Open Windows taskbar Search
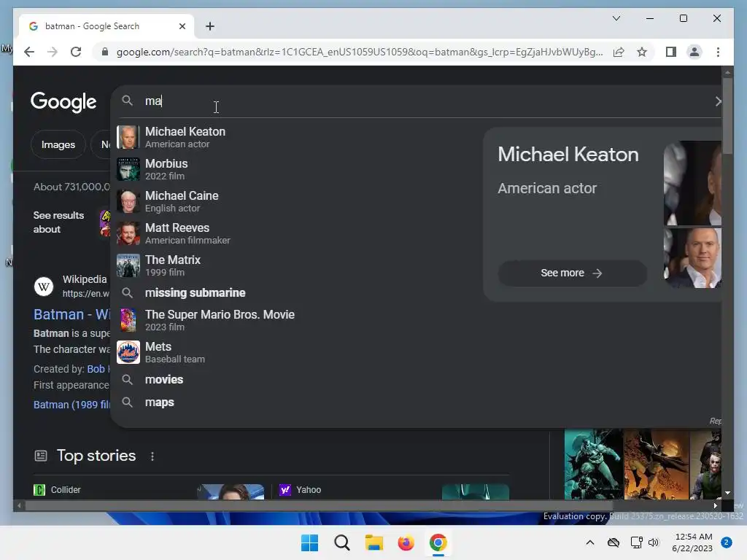 pyautogui.click(x=342, y=542)
